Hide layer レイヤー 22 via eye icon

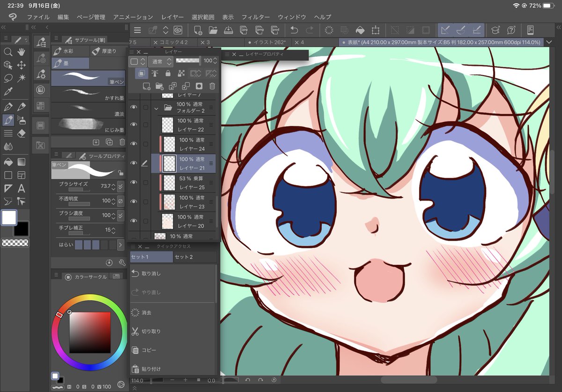click(x=134, y=124)
